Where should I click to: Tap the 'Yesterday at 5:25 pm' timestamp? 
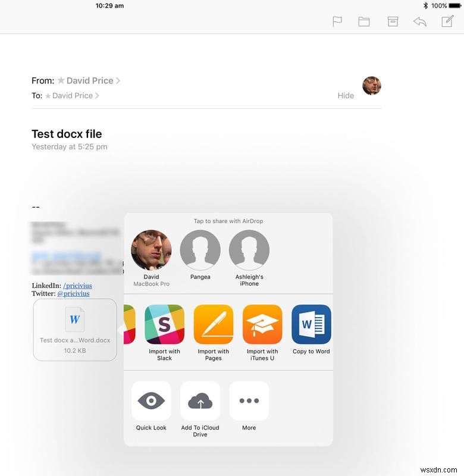(70, 146)
